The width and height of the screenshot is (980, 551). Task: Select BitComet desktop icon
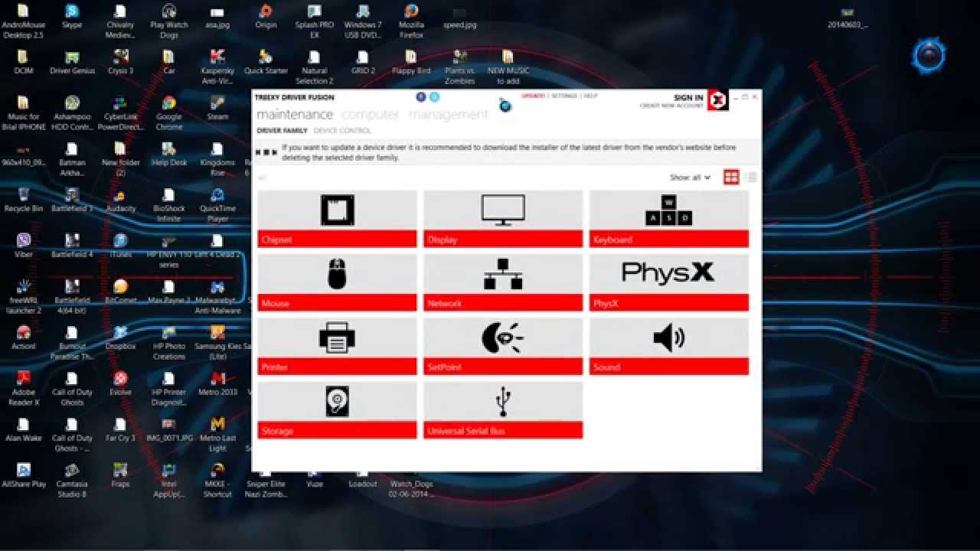click(120, 292)
